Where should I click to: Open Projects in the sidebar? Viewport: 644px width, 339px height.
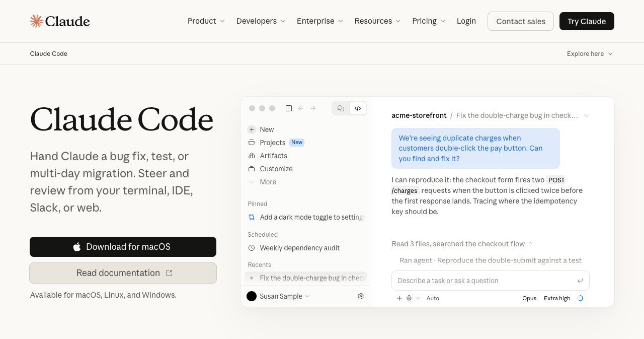[x=272, y=143]
